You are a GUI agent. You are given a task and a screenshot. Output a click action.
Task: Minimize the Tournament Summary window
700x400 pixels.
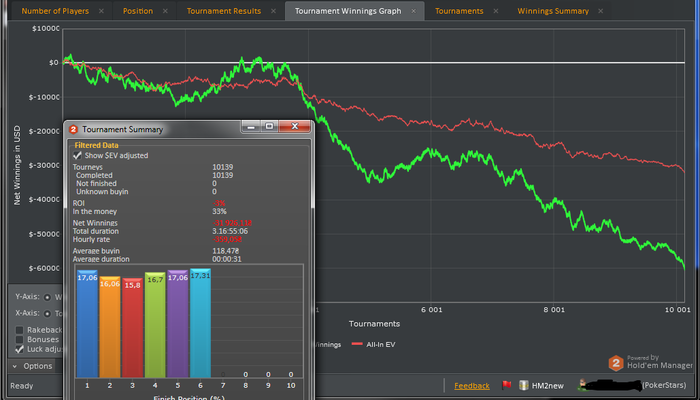pos(251,127)
